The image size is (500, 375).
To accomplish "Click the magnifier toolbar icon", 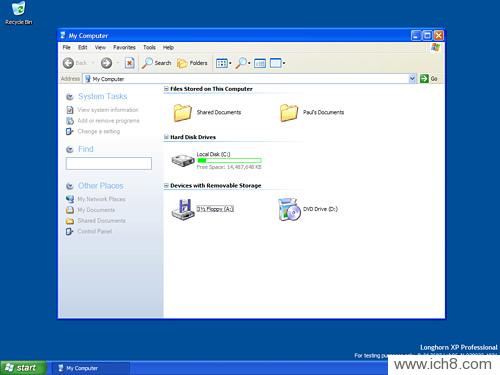I will 241,63.
